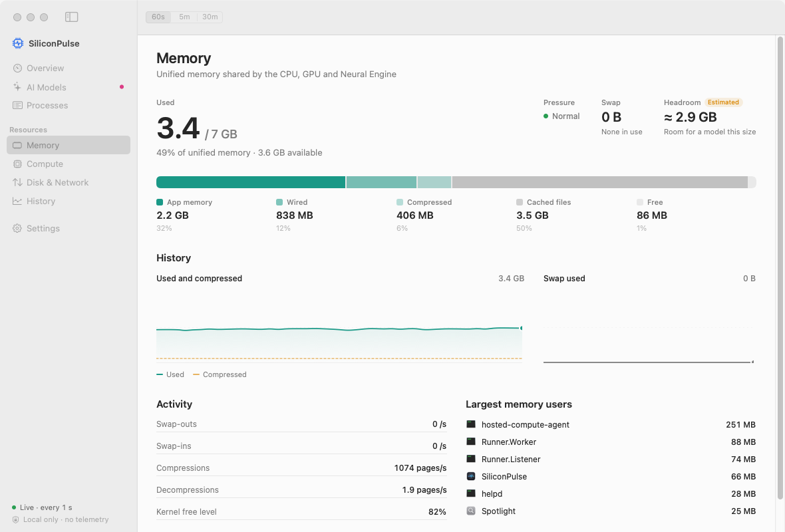Image resolution: width=785 pixels, height=532 pixels.
Task: Click the shield icon beside Local only
Action: tap(15, 519)
